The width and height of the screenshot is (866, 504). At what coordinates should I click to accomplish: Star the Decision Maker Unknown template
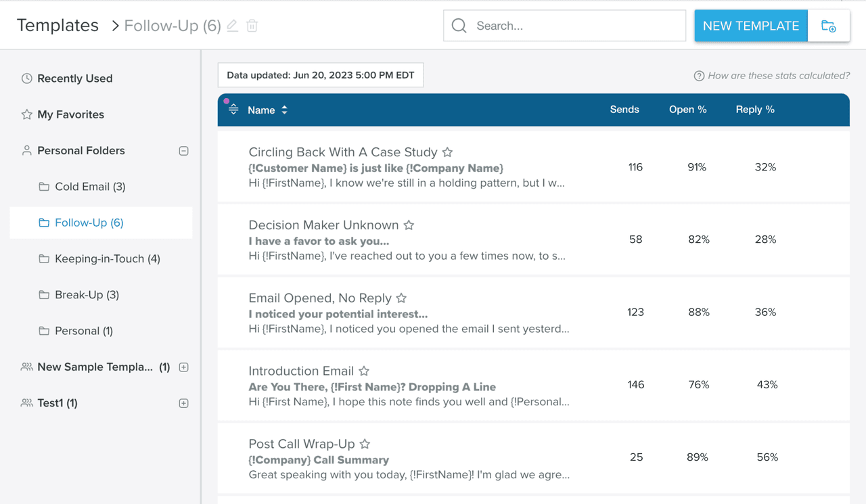(409, 225)
